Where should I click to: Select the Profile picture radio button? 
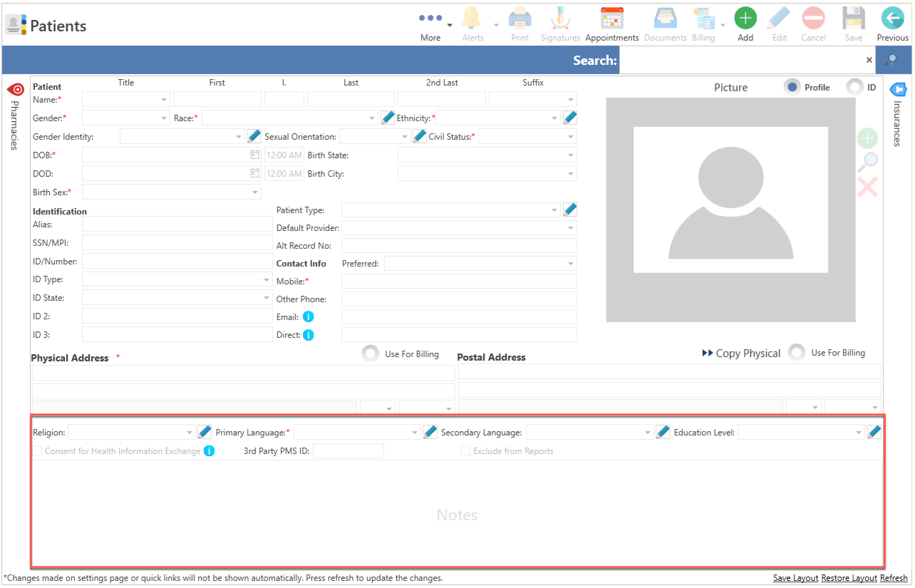tap(792, 87)
